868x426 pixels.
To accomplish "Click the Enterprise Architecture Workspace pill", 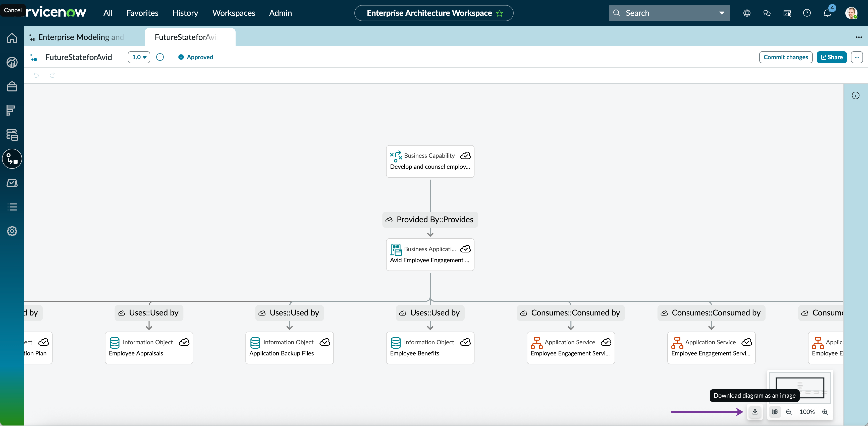I will coord(434,13).
